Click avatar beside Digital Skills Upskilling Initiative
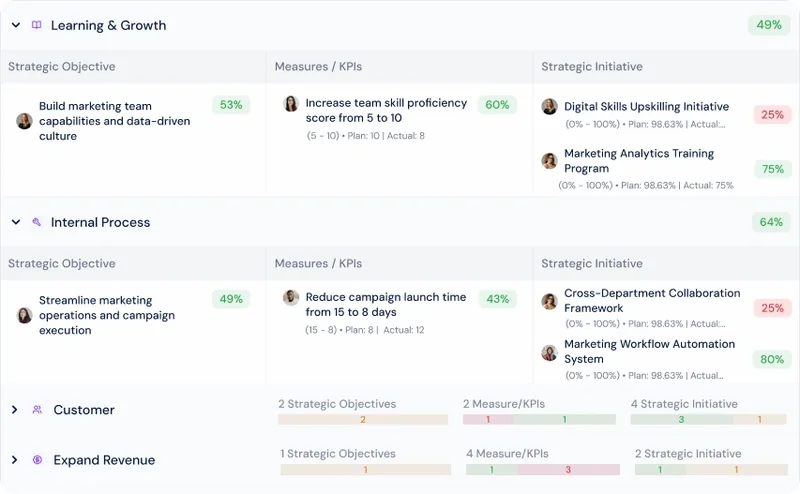The image size is (800, 494). click(549, 107)
